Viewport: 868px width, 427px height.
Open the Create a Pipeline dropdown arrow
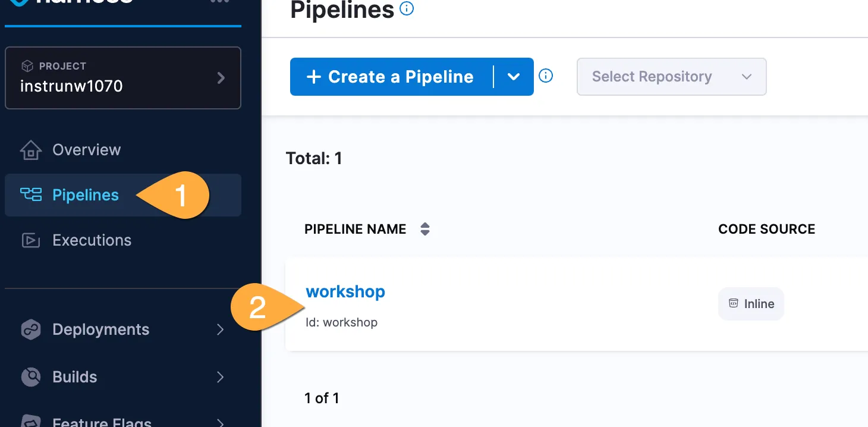click(514, 77)
